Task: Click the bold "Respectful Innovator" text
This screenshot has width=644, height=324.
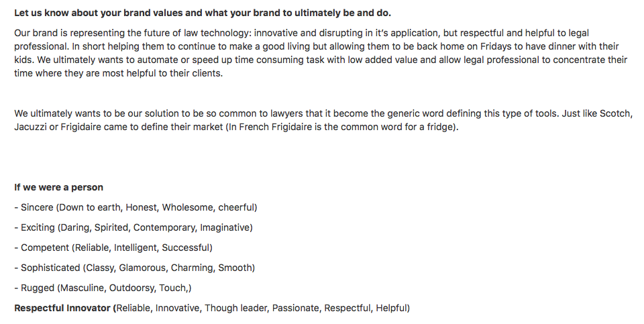Action: pyautogui.click(x=64, y=308)
